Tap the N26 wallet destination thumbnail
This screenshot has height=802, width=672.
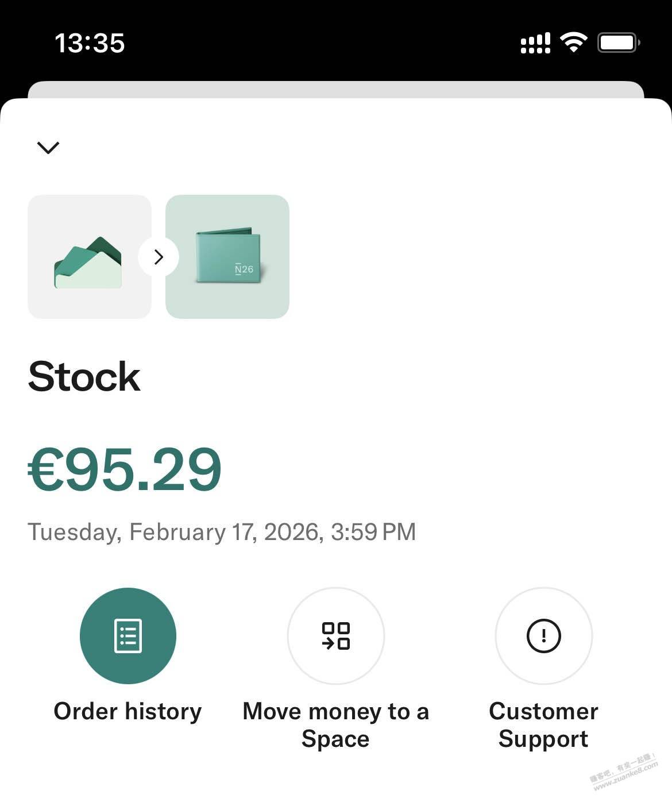click(x=227, y=257)
